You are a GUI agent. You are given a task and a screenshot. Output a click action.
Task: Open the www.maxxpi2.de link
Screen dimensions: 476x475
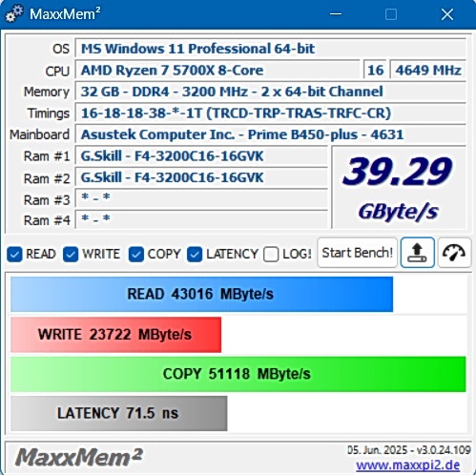click(x=408, y=465)
